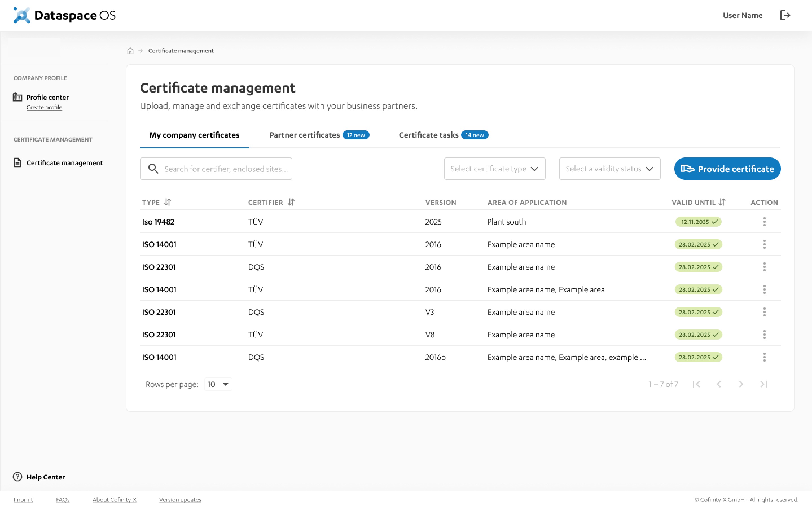The image size is (812, 506).
Task: Open the Version updates footer link
Action: coord(180,500)
